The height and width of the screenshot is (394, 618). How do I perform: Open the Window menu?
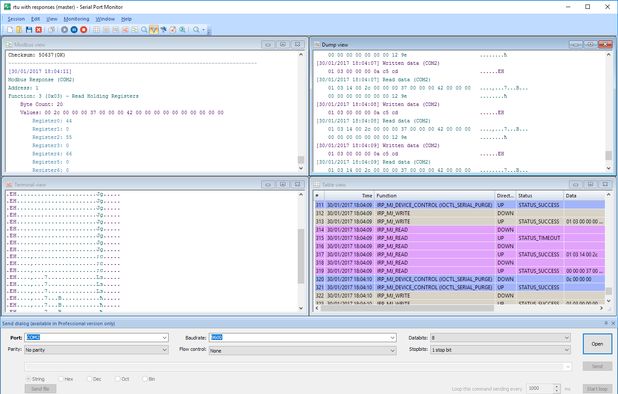(x=105, y=19)
